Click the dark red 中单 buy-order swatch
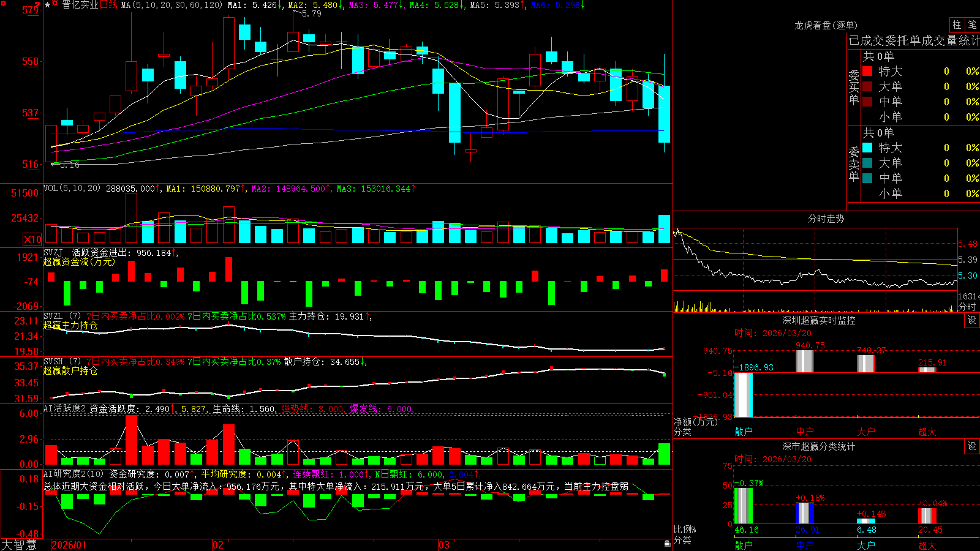The width and height of the screenshot is (980, 551). point(867,102)
